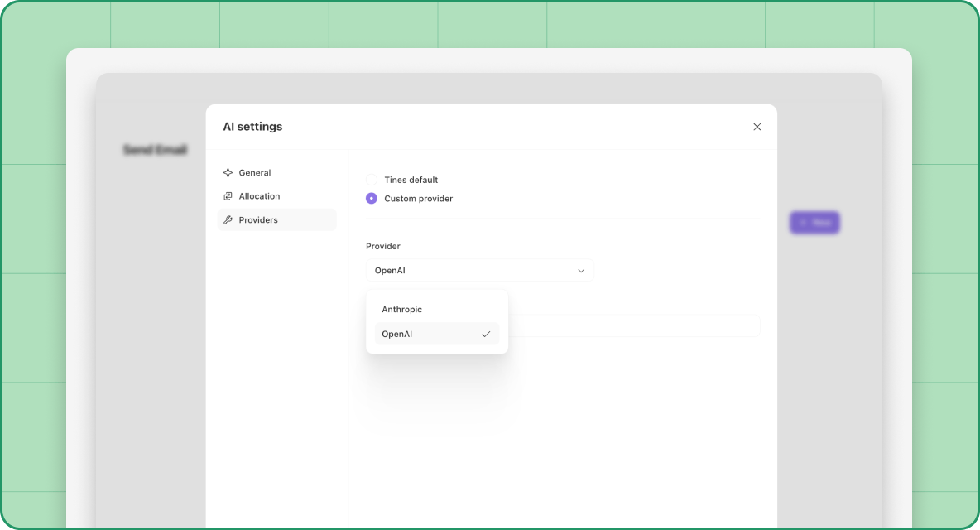Select the Providers section label

258,220
